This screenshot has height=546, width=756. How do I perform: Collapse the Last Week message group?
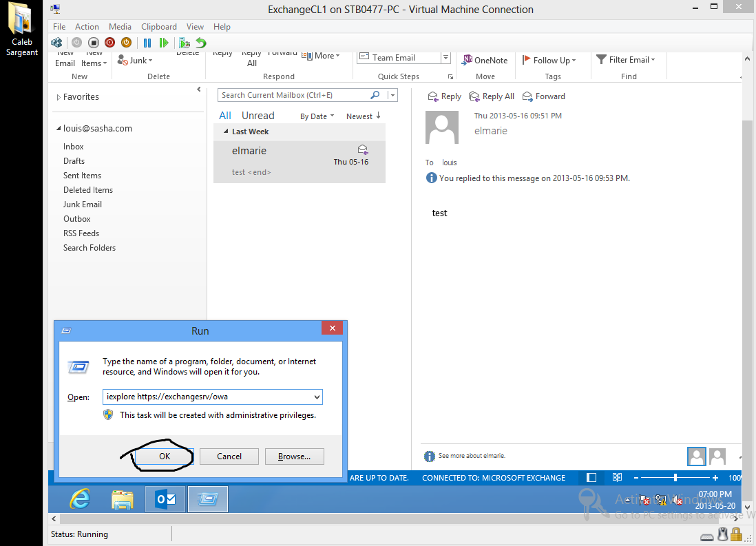click(x=226, y=132)
